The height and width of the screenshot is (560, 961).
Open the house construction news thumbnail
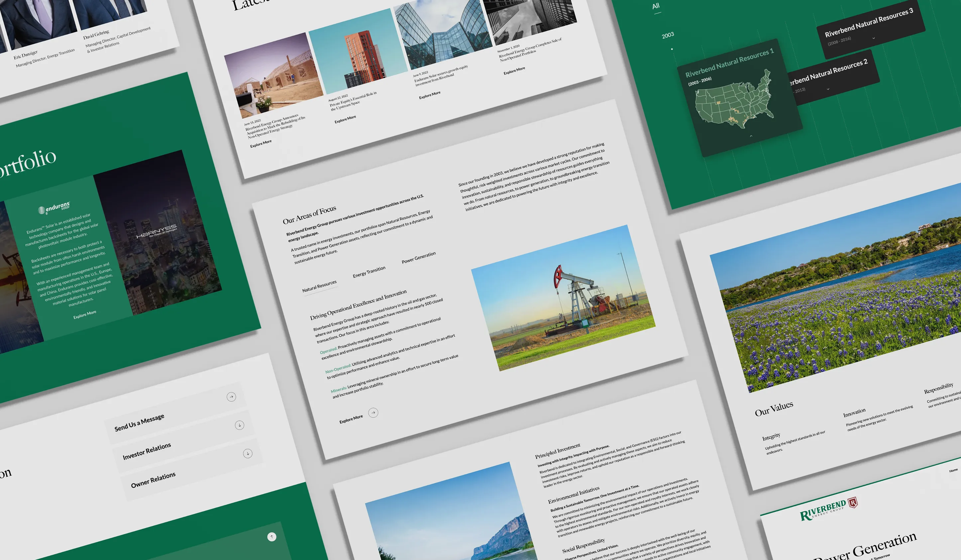pos(273,75)
